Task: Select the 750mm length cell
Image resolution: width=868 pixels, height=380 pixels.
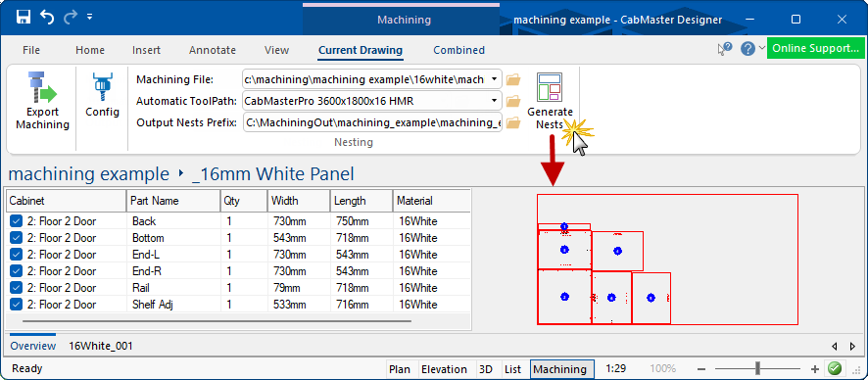Action: coord(362,221)
